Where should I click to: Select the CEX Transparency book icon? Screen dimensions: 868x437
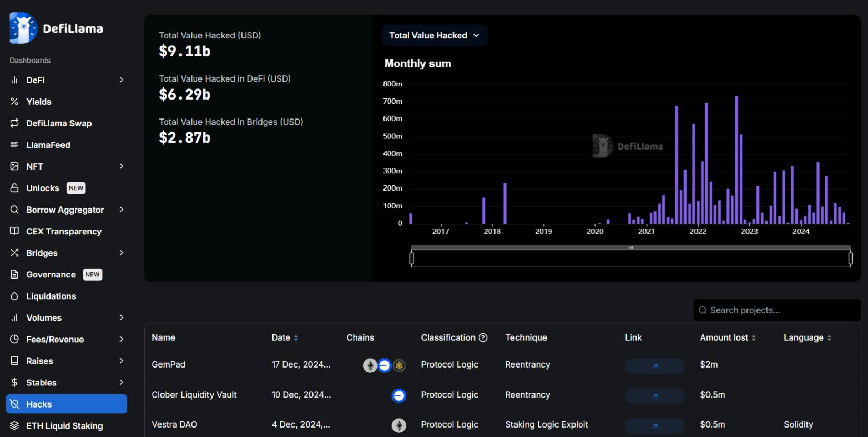click(15, 231)
